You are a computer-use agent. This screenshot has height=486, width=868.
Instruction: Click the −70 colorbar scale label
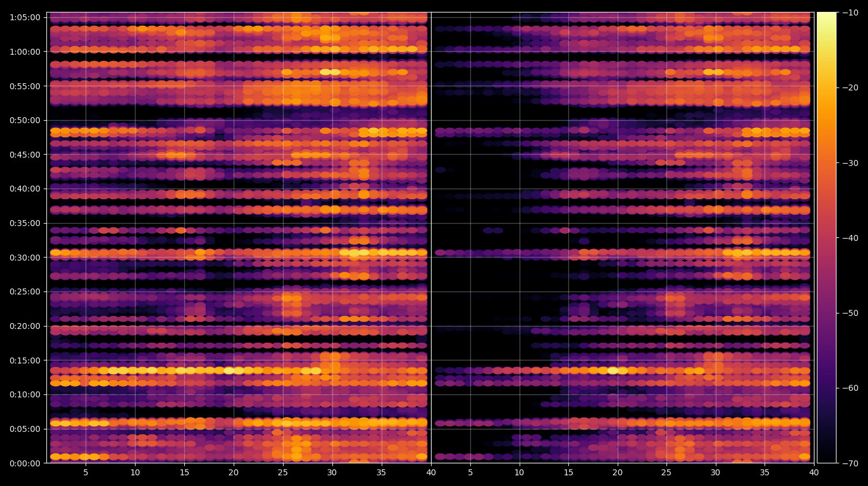pos(851,463)
